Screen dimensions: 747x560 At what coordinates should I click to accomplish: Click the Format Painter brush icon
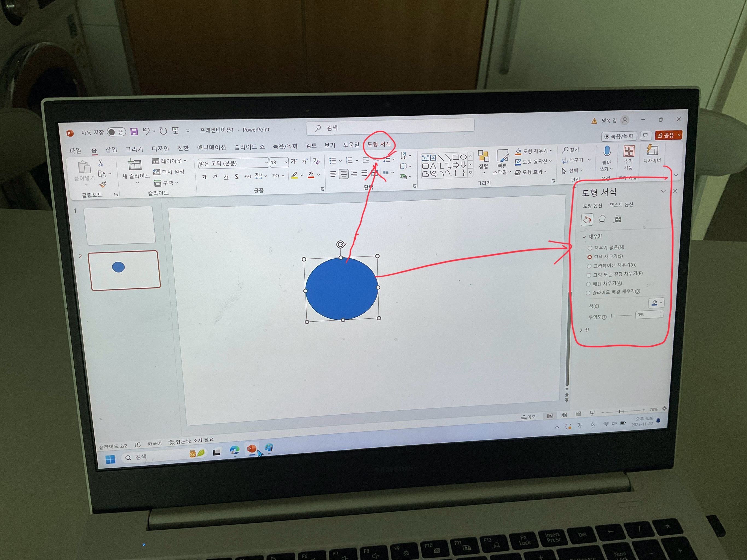coord(103,185)
